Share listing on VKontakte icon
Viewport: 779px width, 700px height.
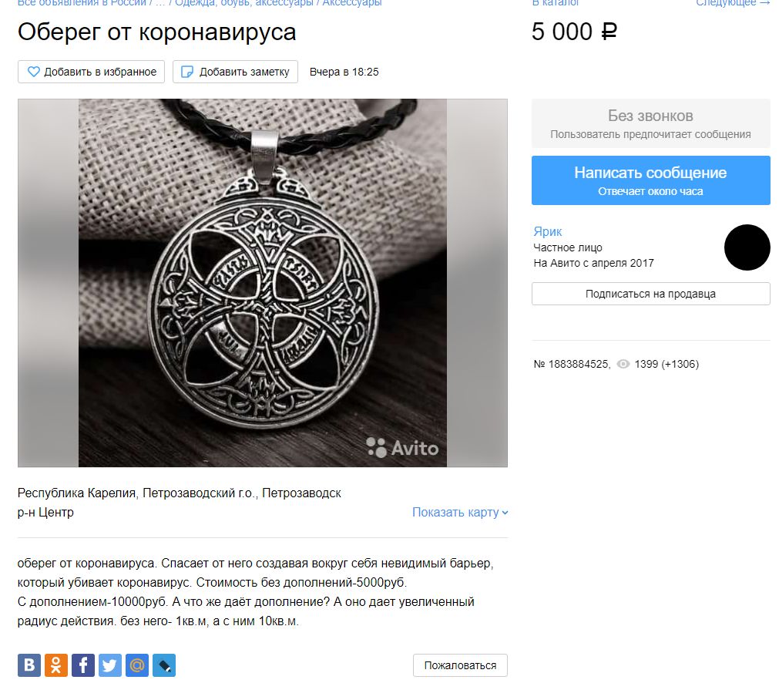(x=29, y=665)
